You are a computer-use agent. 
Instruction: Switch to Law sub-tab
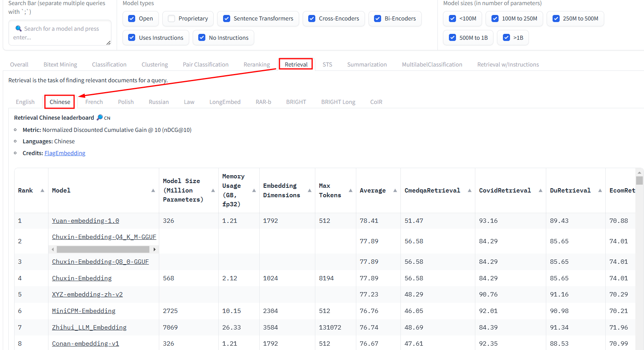189,102
